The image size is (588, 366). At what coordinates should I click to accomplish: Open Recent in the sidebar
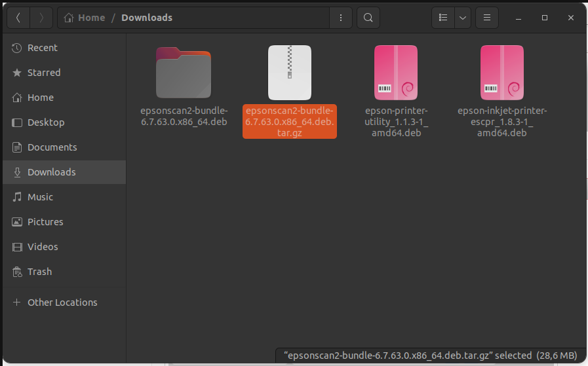[x=64, y=48]
